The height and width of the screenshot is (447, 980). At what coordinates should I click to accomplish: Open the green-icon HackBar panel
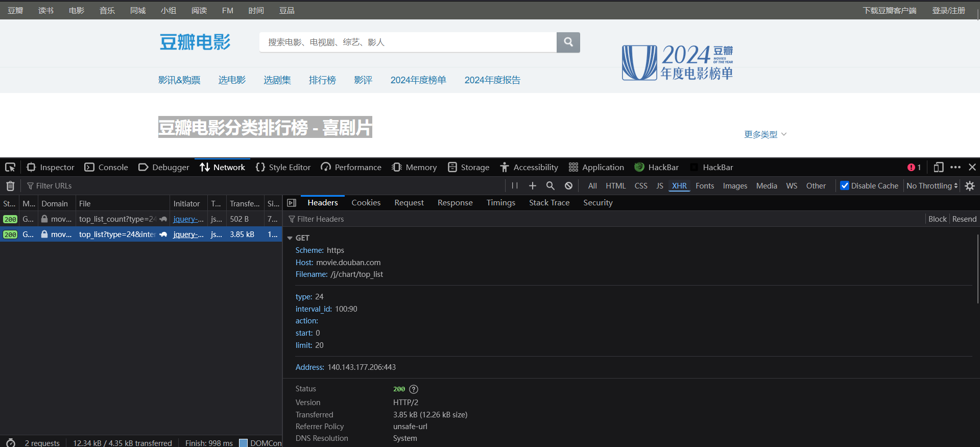[x=657, y=167]
